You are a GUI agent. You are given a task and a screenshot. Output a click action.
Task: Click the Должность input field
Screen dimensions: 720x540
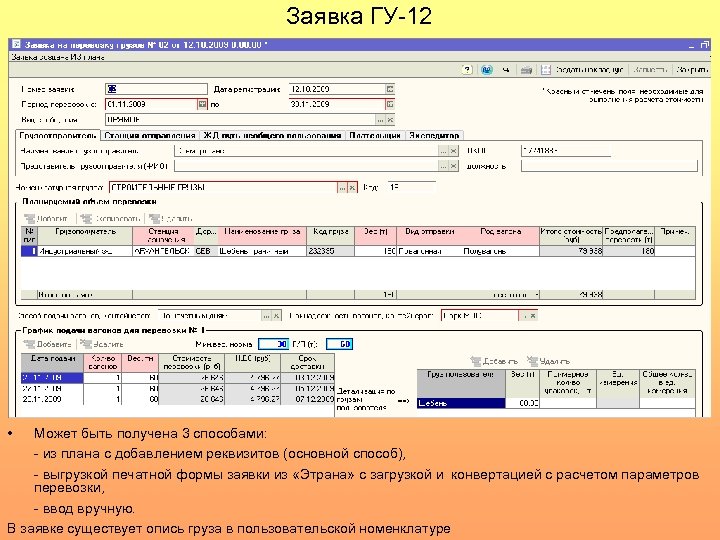click(609, 166)
